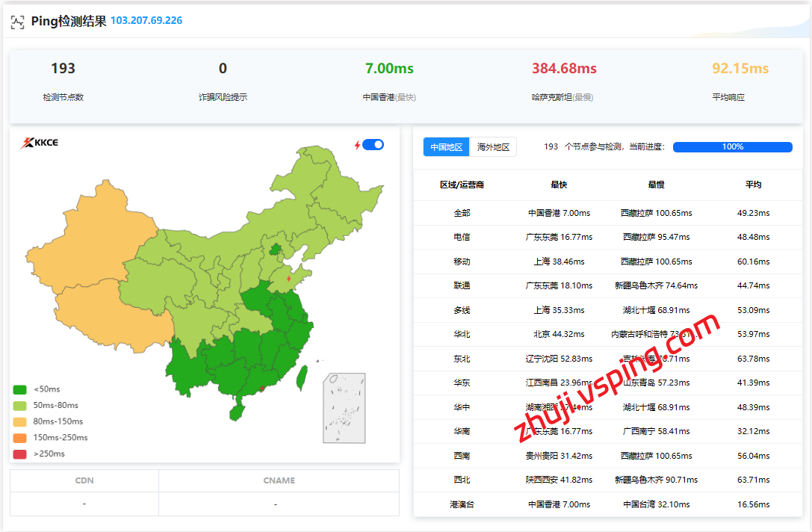Click the South China Sea inset map
The width and height of the screenshot is (812, 532).
(x=344, y=408)
